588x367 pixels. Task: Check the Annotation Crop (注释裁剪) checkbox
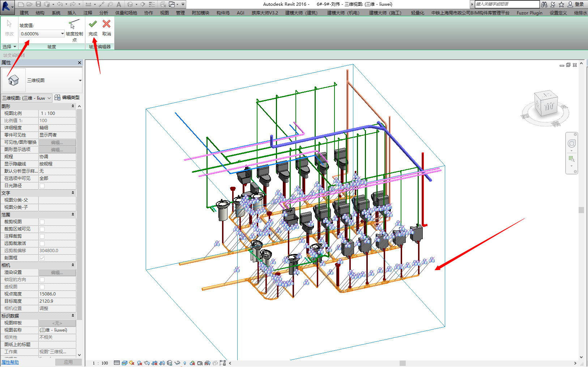coord(42,236)
